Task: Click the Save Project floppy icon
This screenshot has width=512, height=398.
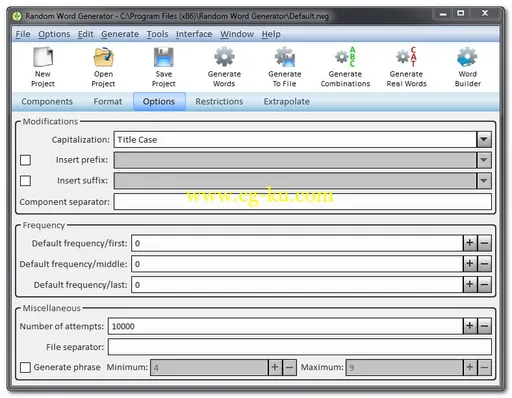Action: click(x=164, y=57)
